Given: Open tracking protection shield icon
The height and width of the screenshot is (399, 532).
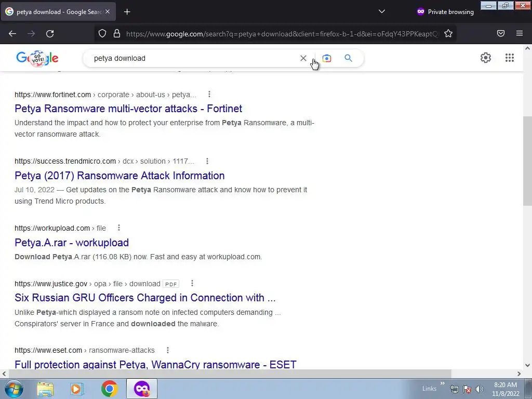Looking at the screenshot, I should click(102, 34).
